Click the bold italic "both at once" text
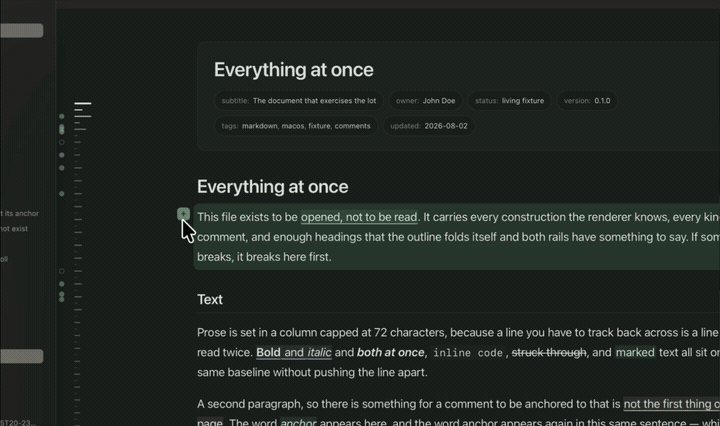The width and height of the screenshot is (720, 426). pos(391,352)
